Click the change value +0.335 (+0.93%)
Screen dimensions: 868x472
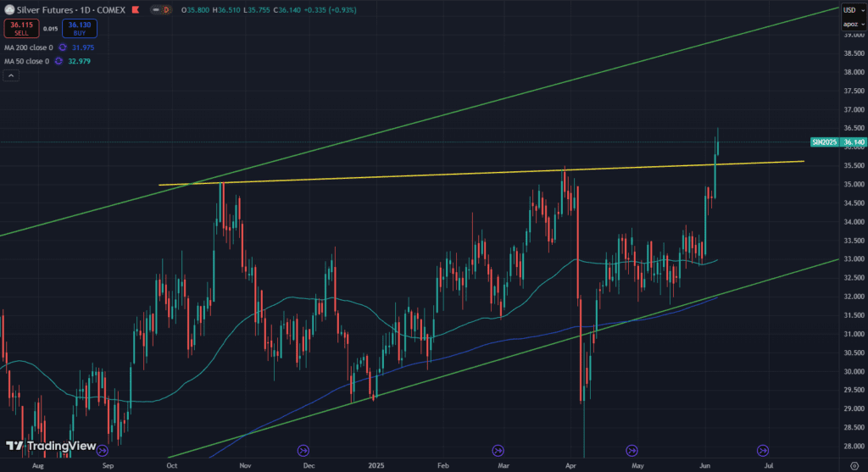(331, 10)
